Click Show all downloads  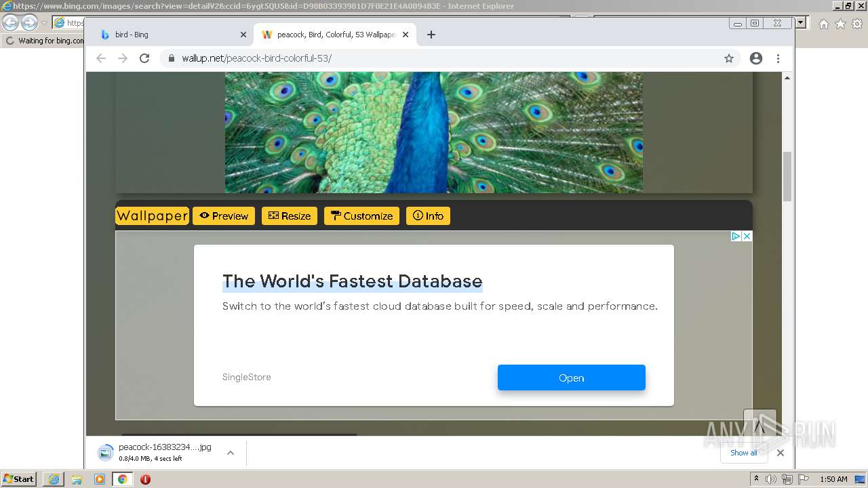click(744, 453)
